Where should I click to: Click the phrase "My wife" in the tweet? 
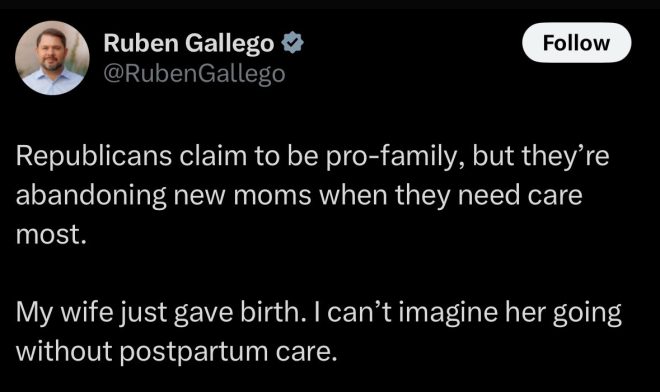point(65,312)
